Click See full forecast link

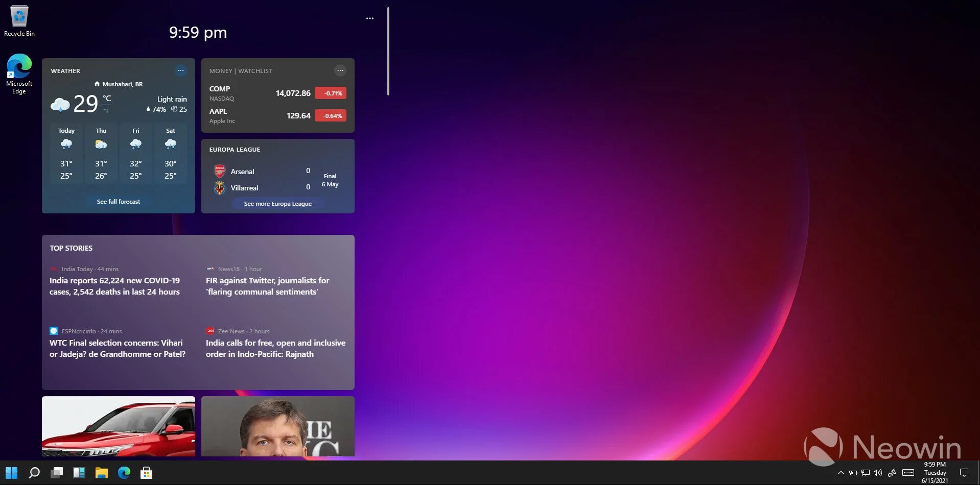pyautogui.click(x=119, y=202)
